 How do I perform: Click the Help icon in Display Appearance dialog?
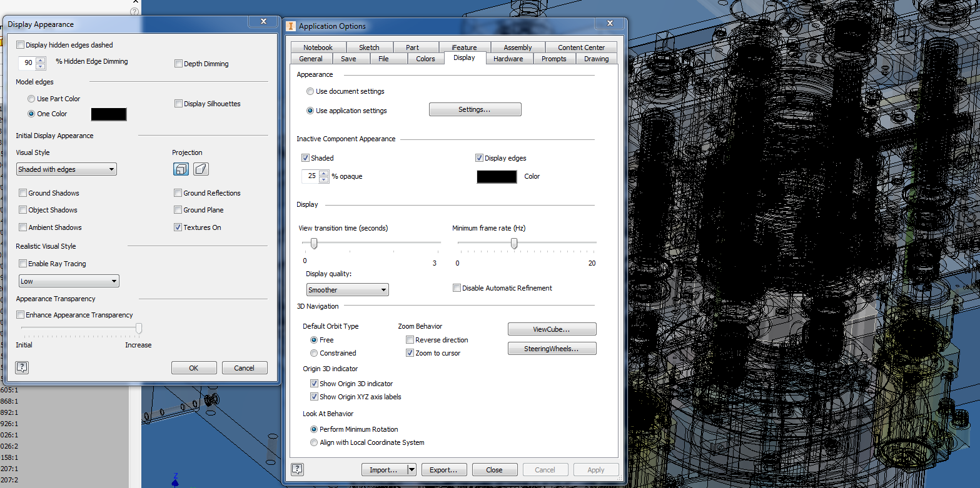click(22, 367)
